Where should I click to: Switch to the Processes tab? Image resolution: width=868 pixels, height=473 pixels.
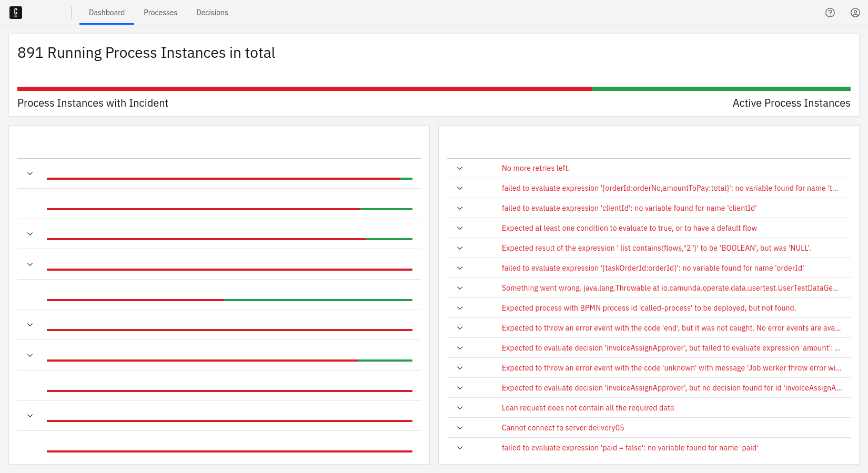[x=160, y=13]
